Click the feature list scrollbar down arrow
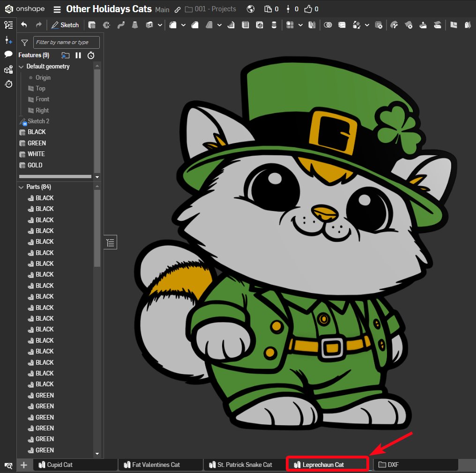This screenshot has height=473, width=476. pyautogui.click(x=97, y=177)
